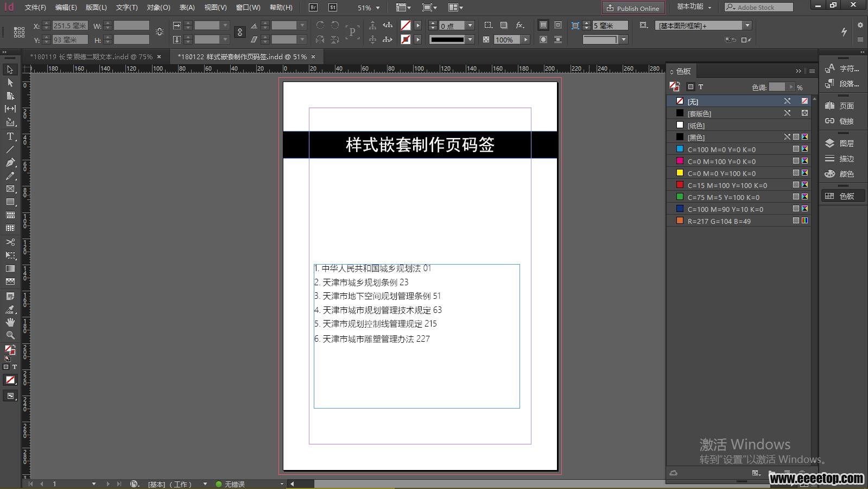Activate the Hand tool
868x489 pixels.
tap(10, 322)
